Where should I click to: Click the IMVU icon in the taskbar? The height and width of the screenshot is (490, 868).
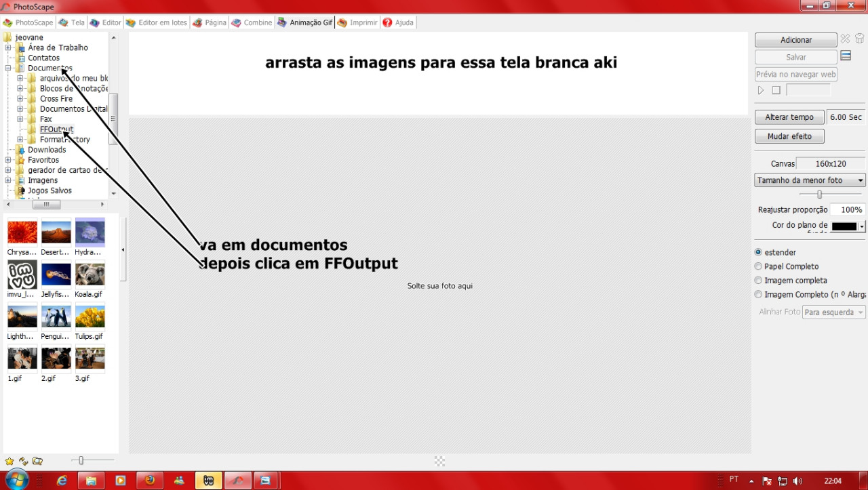pos(208,481)
